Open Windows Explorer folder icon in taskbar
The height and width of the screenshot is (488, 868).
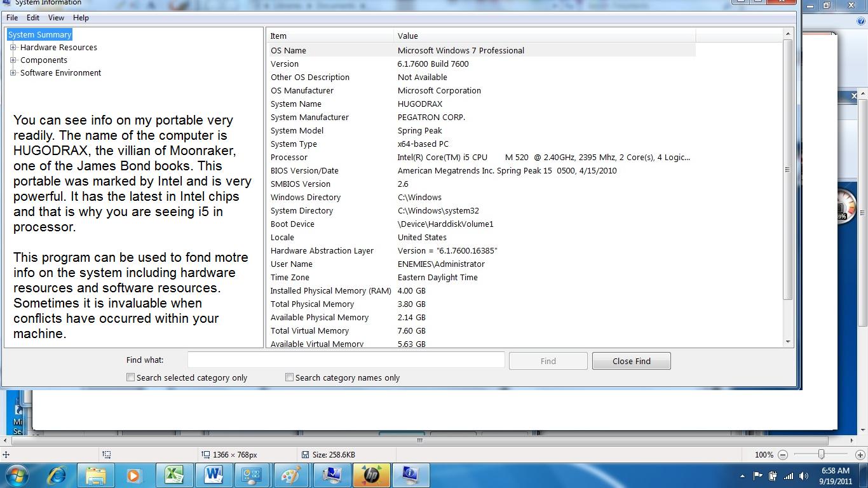[x=96, y=475]
